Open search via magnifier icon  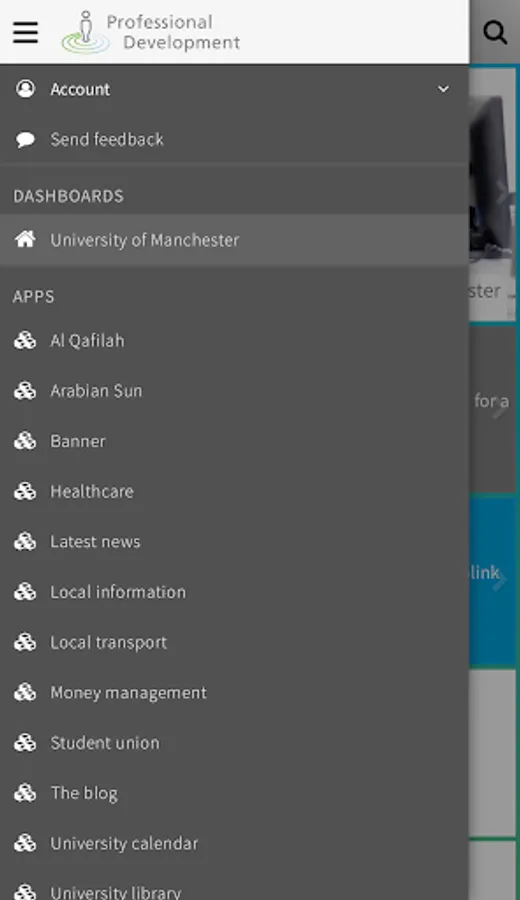[x=495, y=32]
